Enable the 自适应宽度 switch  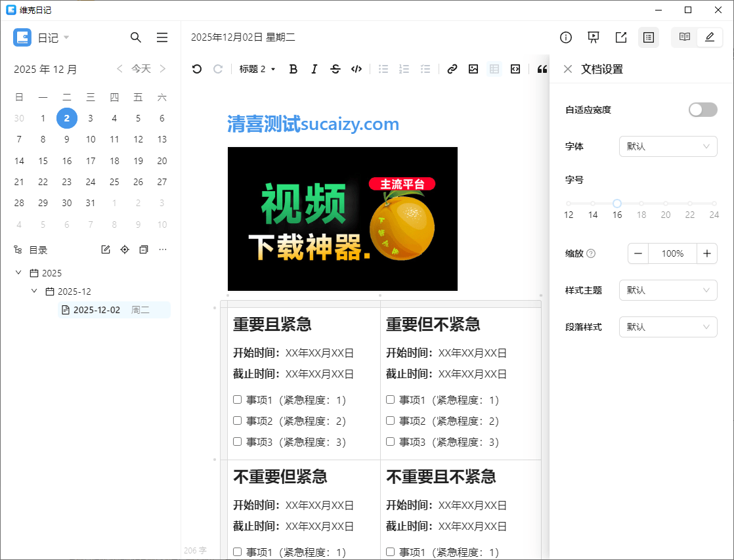pos(702,110)
